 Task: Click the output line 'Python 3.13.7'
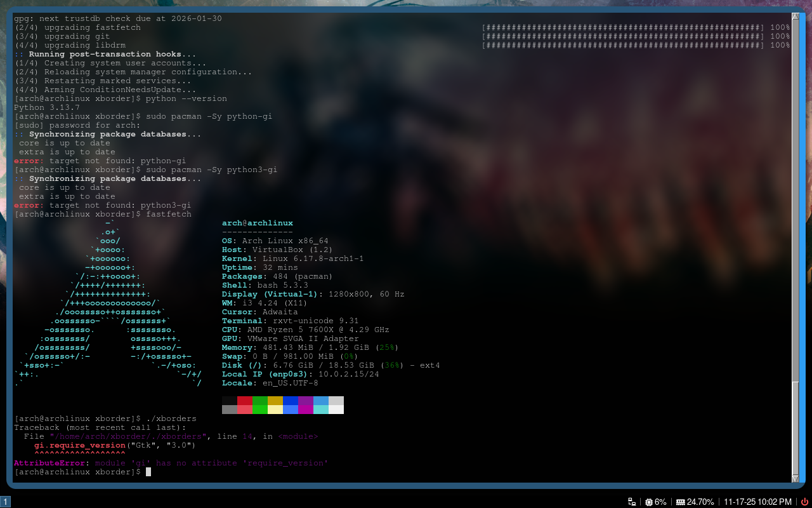click(47, 107)
